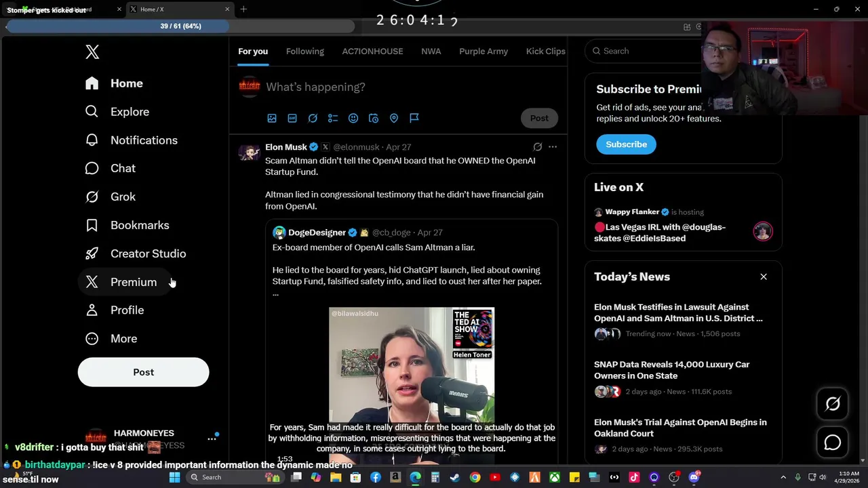Viewport: 868px width, 488px height.
Task: Open the Windows Start menu
Action: pos(174,477)
